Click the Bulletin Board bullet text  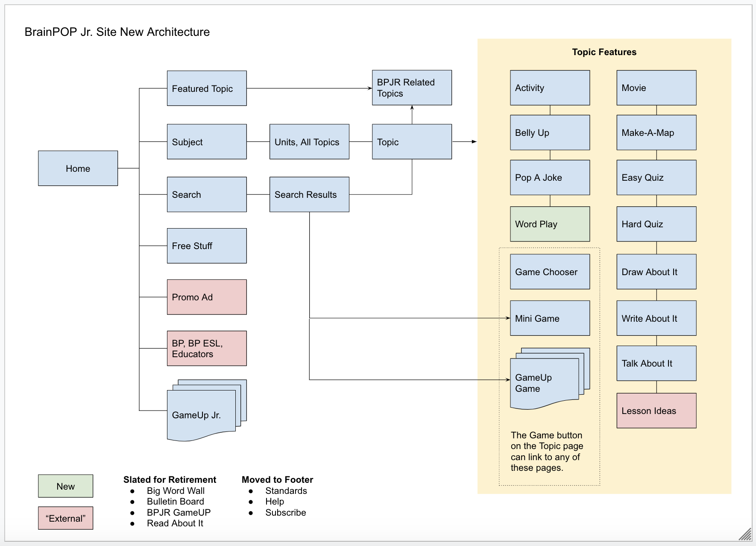(175, 501)
